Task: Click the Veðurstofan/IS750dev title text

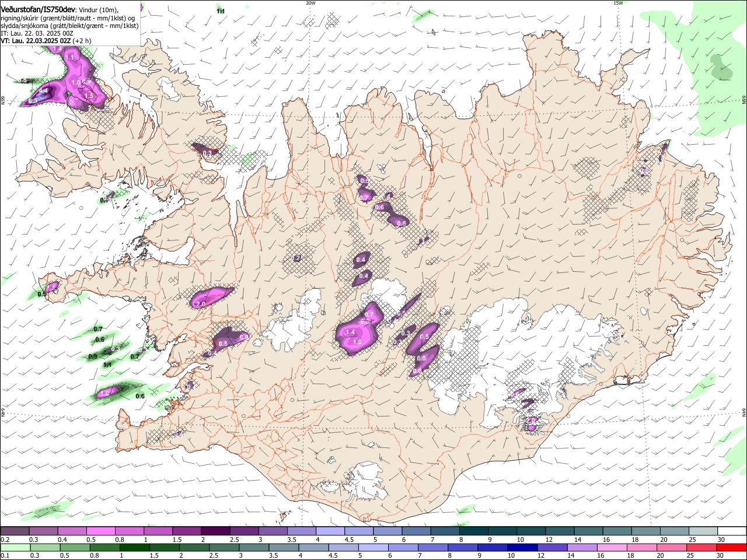Action: pyautogui.click(x=38, y=9)
